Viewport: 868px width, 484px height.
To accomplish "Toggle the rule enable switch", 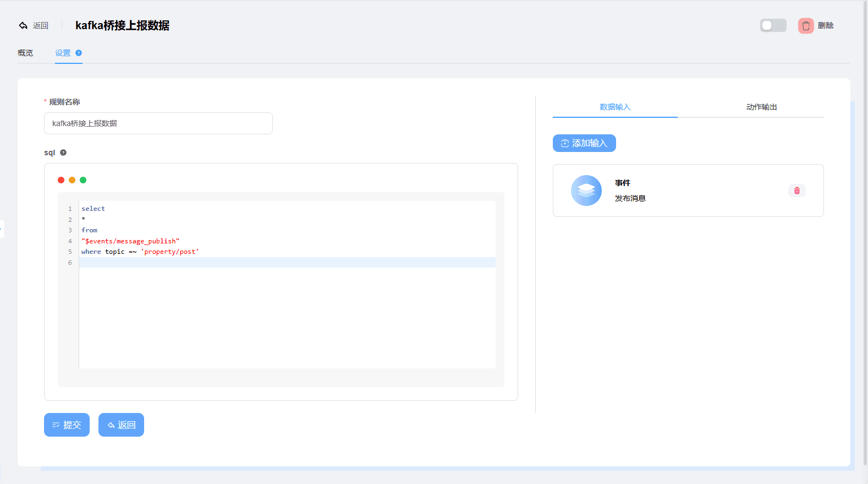I will coord(773,25).
